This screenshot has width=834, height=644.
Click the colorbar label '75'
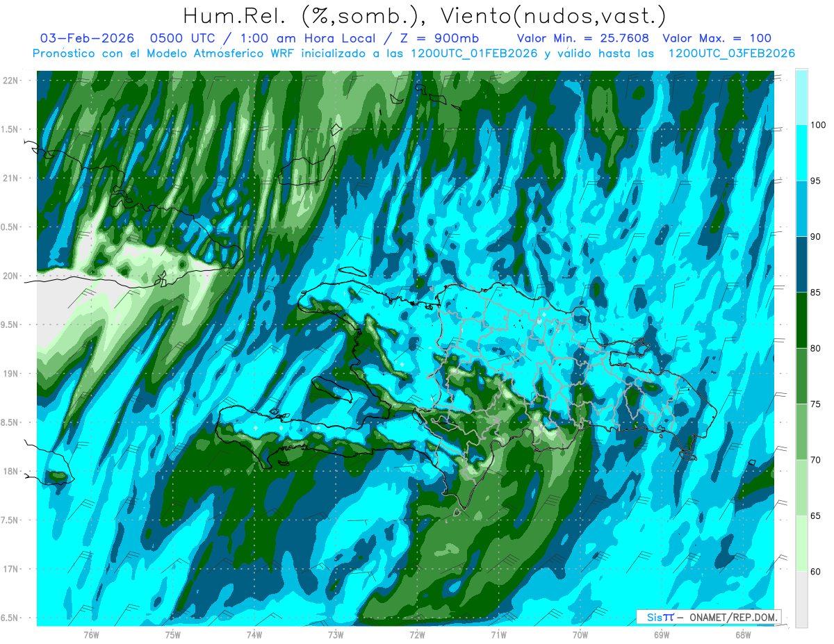(x=817, y=404)
